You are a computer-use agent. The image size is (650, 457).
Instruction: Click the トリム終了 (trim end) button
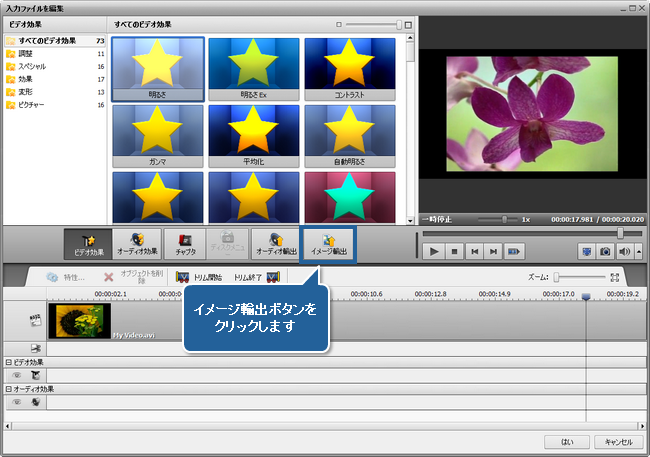point(255,277)
